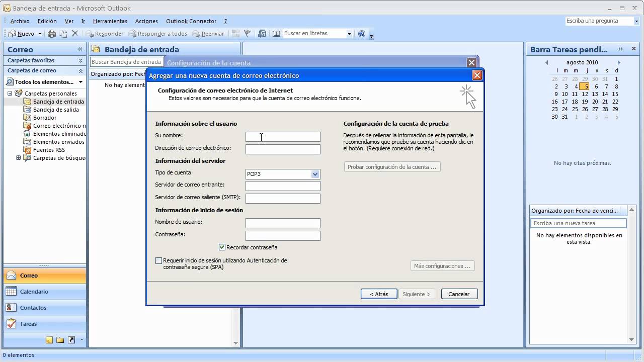
Task: Click the Notes icon in navigation pane
Action: [49, 340]
